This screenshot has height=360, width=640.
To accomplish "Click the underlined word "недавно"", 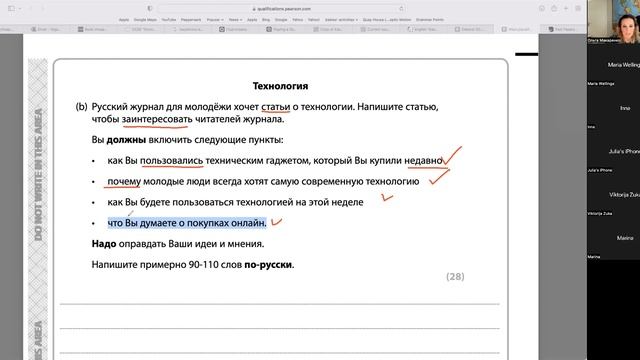I will 423,161.
